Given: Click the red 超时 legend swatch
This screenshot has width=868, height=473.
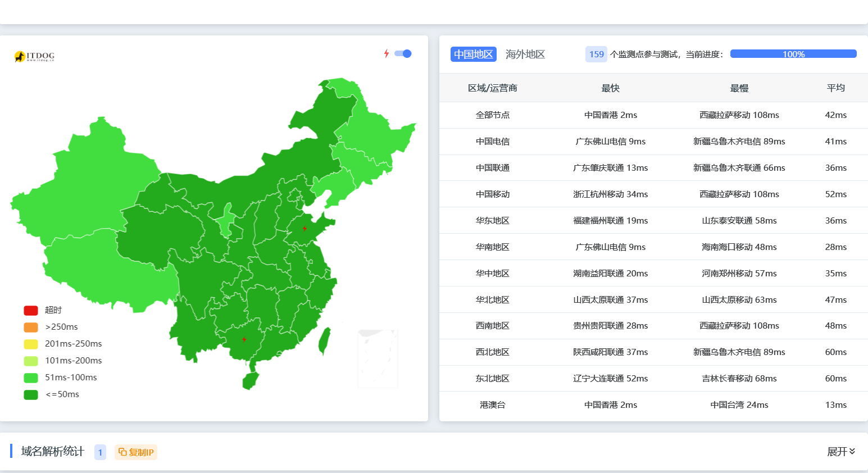Looking at the screenshot, I should tap(31, 311).
